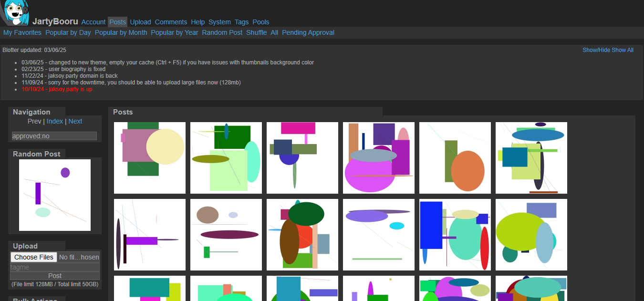
Task: Click the Random Post link
Action: pos(222,32)
